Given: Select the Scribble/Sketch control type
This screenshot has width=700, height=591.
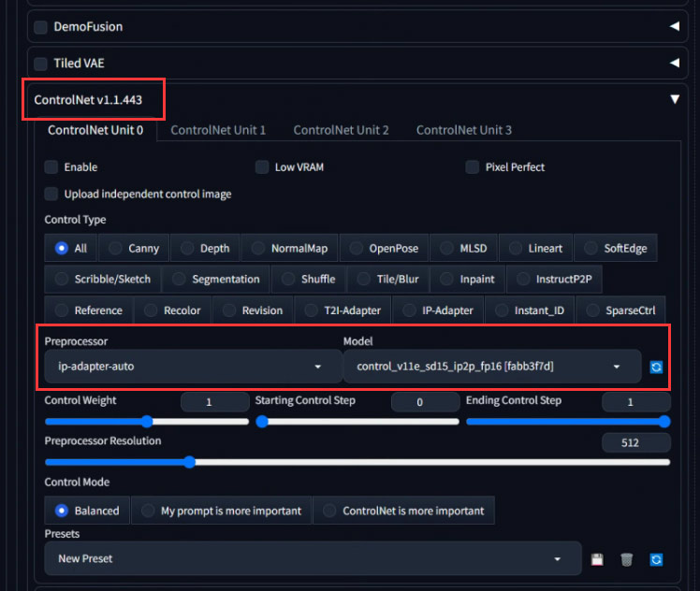Looking at the screenshot, I should (103, 280).
